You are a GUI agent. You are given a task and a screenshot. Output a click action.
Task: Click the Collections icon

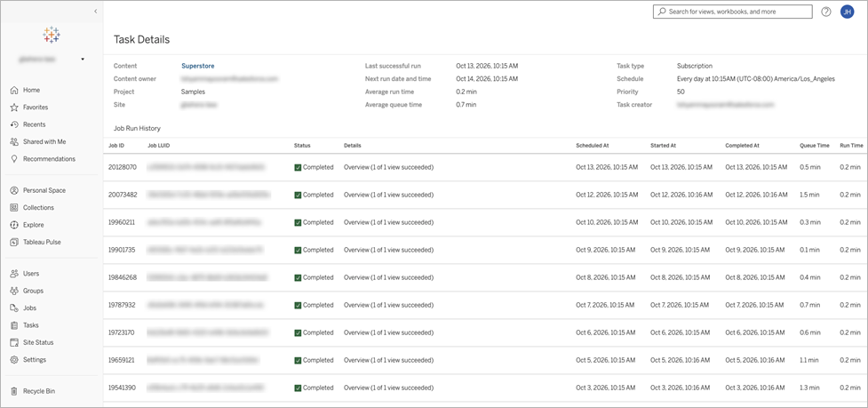pyautogui.click(x=14, y=208)
